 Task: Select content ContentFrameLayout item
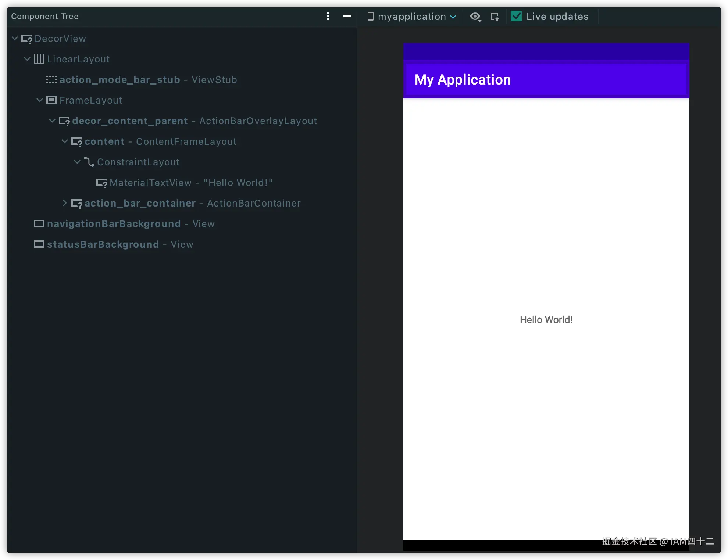point(160,141)
